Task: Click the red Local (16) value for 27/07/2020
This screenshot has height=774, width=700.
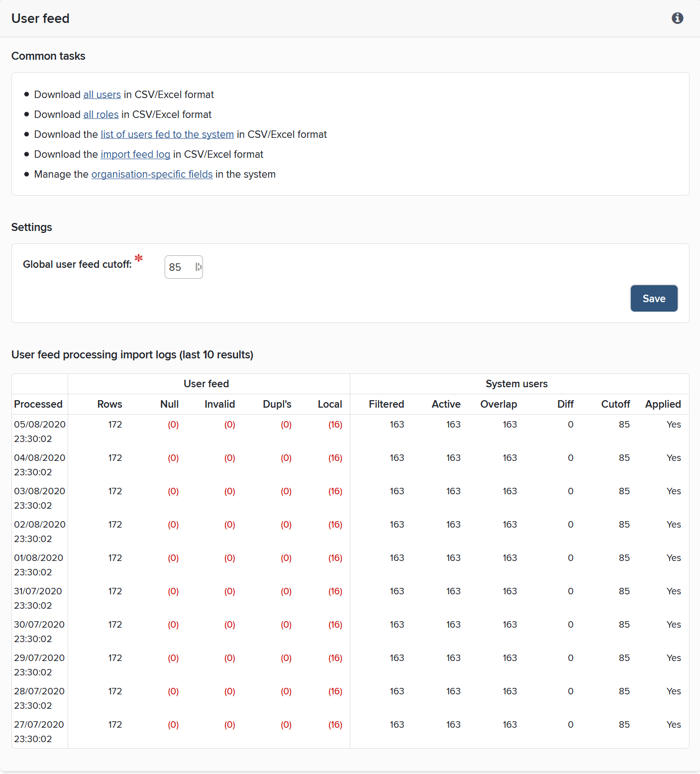Action: click(x=335, y=725)
